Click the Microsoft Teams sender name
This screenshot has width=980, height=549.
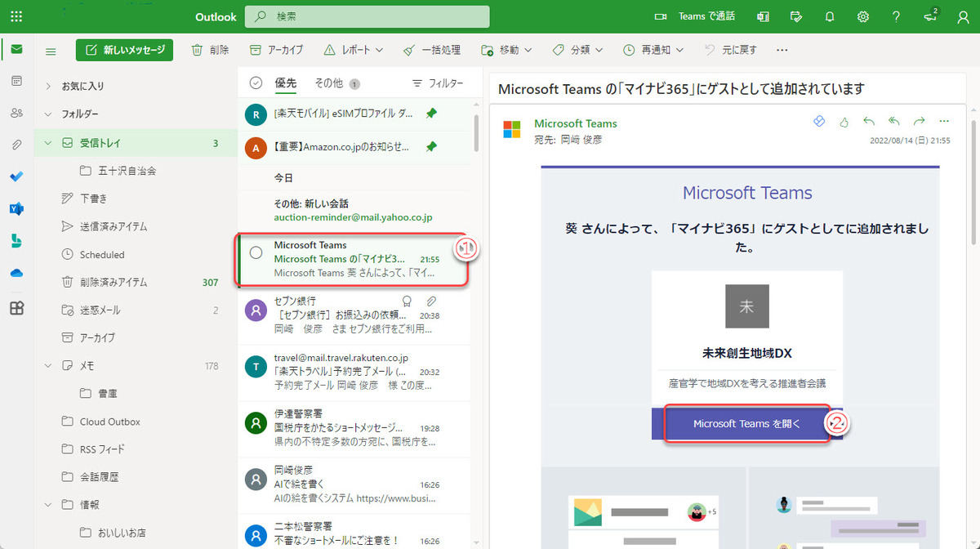(x=576, y=123)
